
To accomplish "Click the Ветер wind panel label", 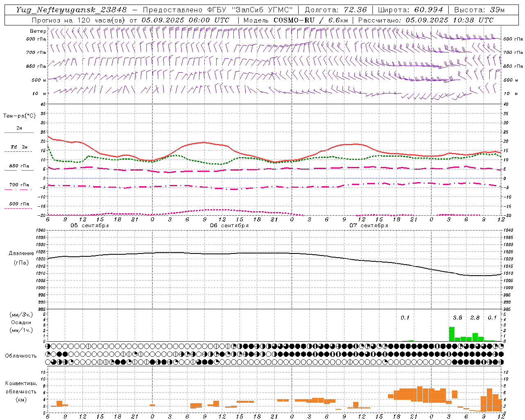I will coord(38,31).
